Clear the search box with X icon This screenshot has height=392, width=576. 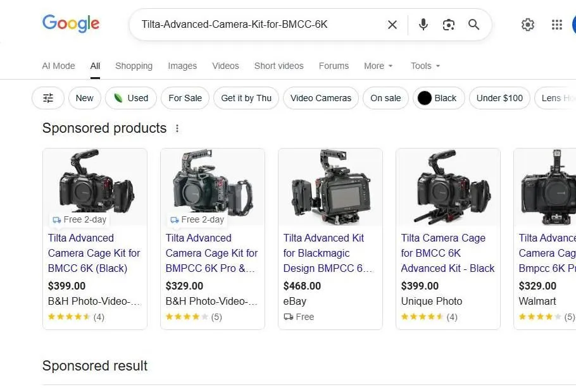[x=392, y=25]
